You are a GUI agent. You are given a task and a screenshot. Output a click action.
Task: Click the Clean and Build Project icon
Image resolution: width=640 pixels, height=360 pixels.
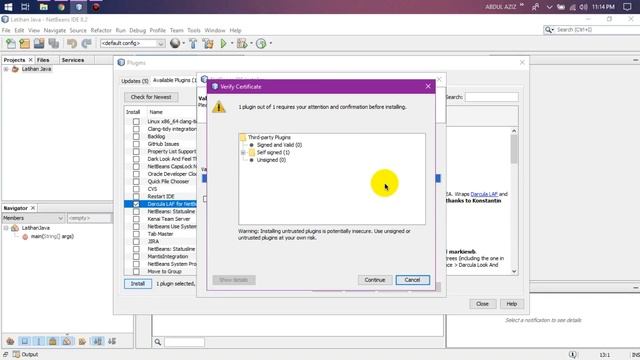(208, 43)
